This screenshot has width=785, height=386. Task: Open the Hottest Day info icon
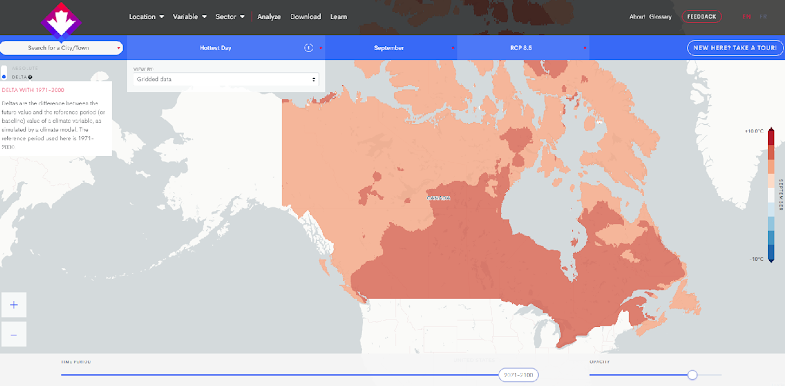[x=308, y=48]
